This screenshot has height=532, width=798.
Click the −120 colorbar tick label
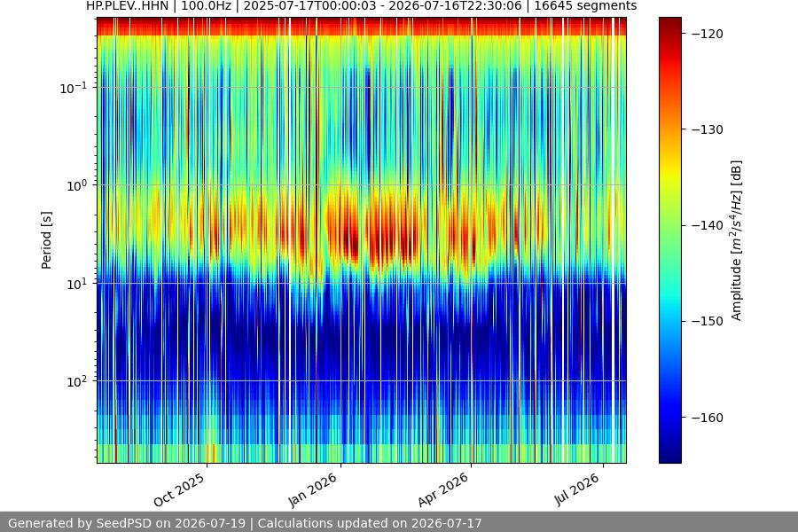(x=708, y=34)
